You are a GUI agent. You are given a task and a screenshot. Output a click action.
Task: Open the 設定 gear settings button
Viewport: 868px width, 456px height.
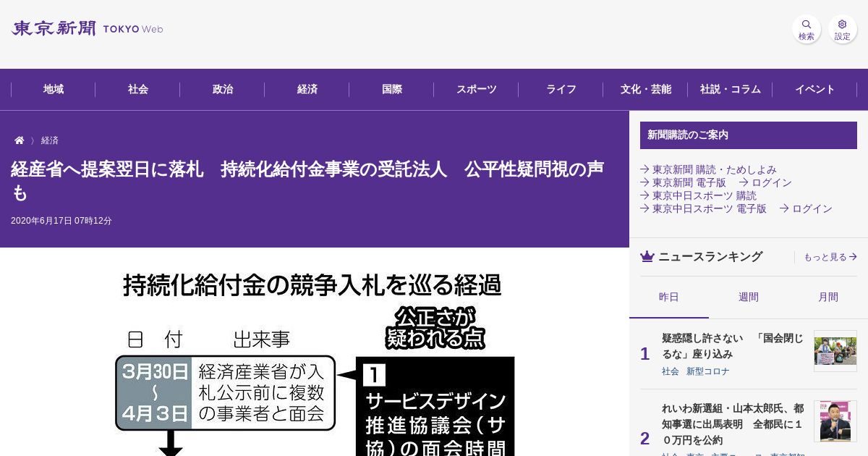click(x=843, y=30)
